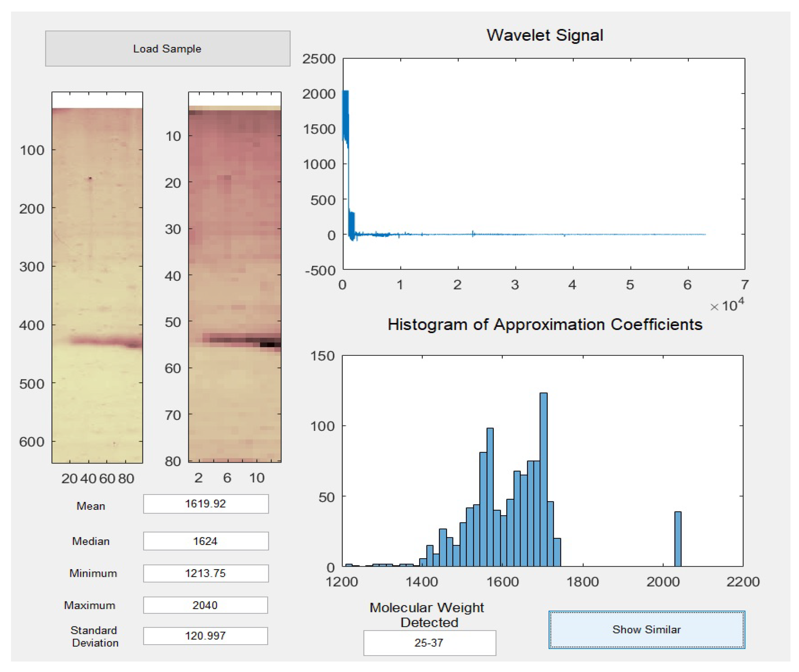Select the Median value field

[206, 541]
